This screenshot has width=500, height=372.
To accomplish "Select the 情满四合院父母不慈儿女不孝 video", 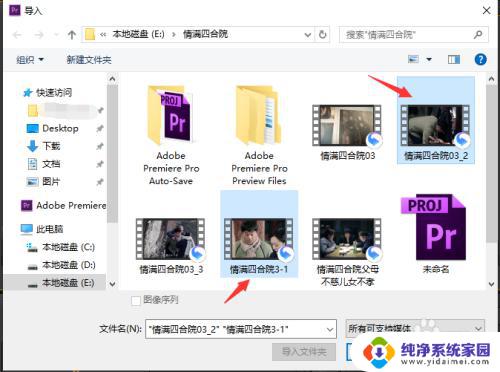I will [x=347, y=253].
